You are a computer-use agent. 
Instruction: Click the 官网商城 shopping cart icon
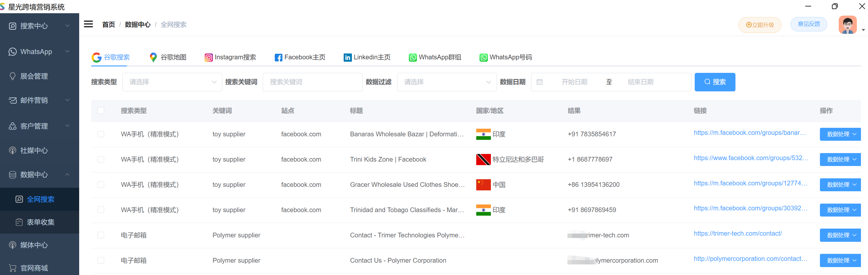click(13, 268)
